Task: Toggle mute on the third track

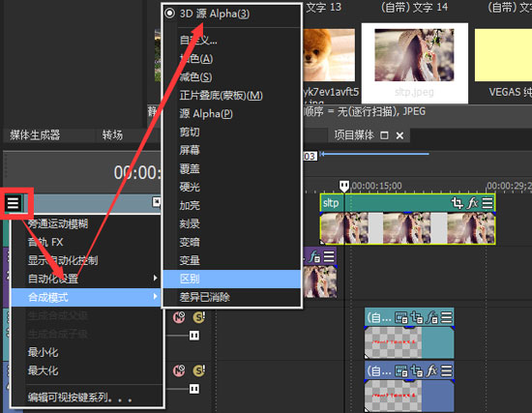Action: pyautogui.click(x=179, y=317)
